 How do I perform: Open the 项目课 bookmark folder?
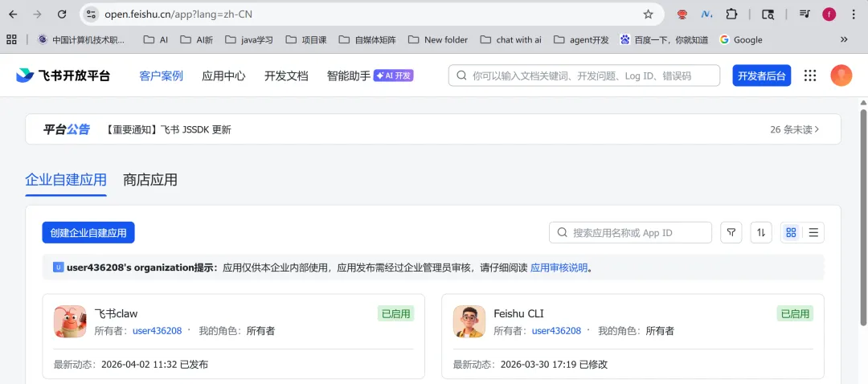pyautogui.click(x=306, y=39)
